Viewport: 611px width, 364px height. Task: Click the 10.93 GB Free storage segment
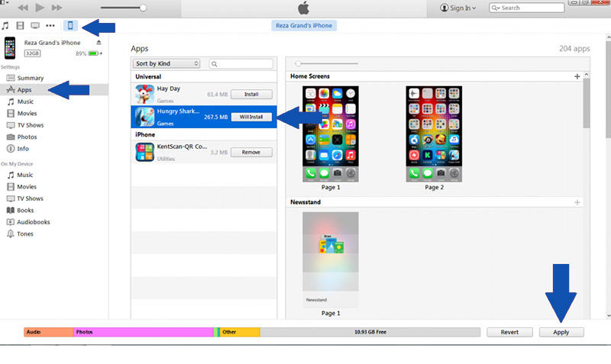click(x=370, y=332)
